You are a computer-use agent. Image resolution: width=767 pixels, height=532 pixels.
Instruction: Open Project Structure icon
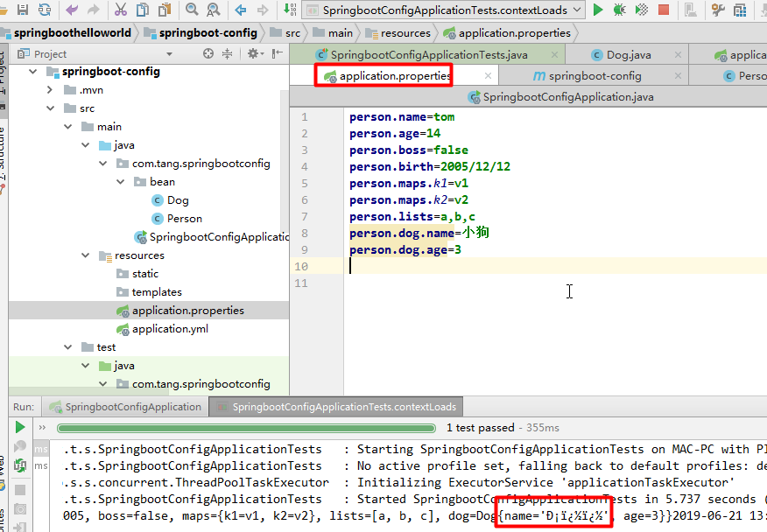point(740,10)
